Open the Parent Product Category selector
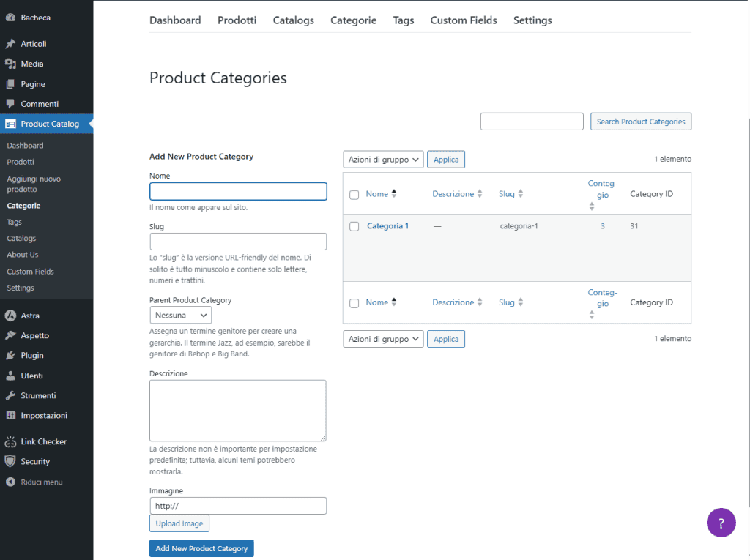 pyautogui.click(x=180, y=315)
